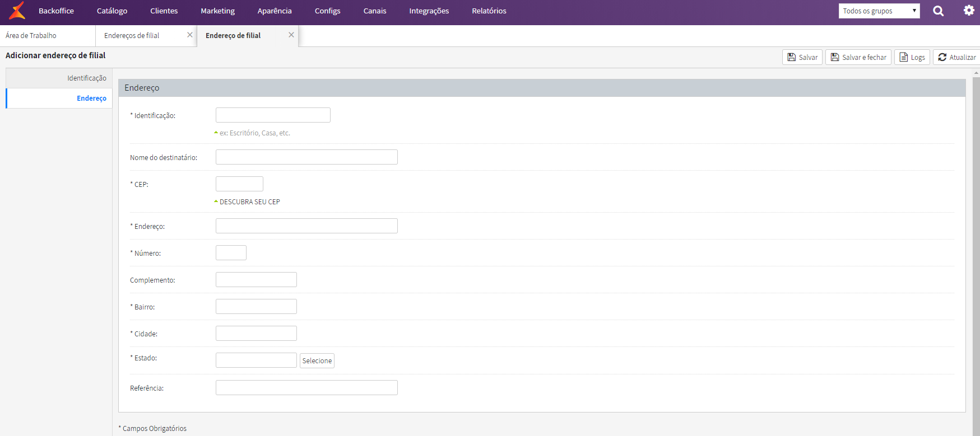This screenshot has height=436, width=980.
Task: Click the DESCUBRA SEU CEP link
Action: [249, 201]
